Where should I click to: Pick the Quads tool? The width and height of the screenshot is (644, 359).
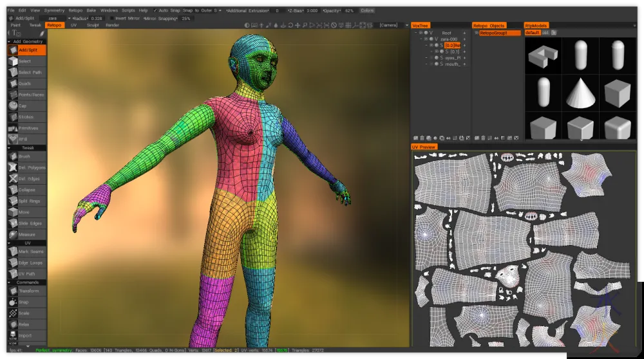click(26, 83)
